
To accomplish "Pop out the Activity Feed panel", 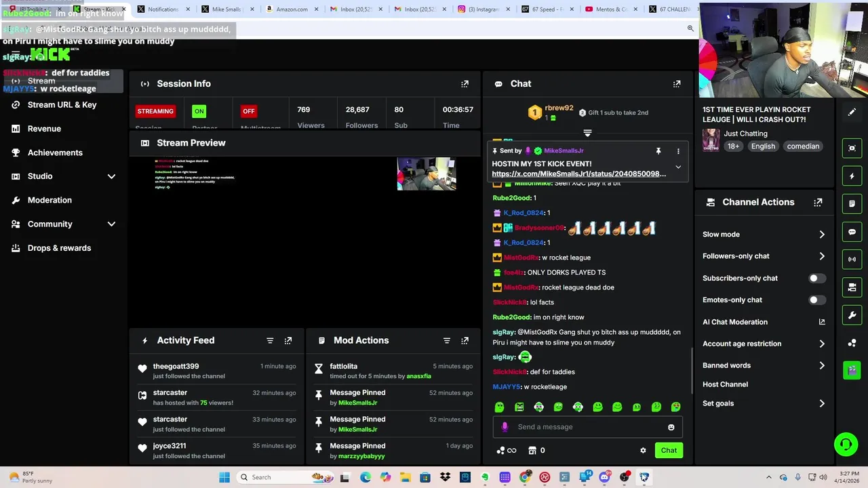I will click(288, 340).
